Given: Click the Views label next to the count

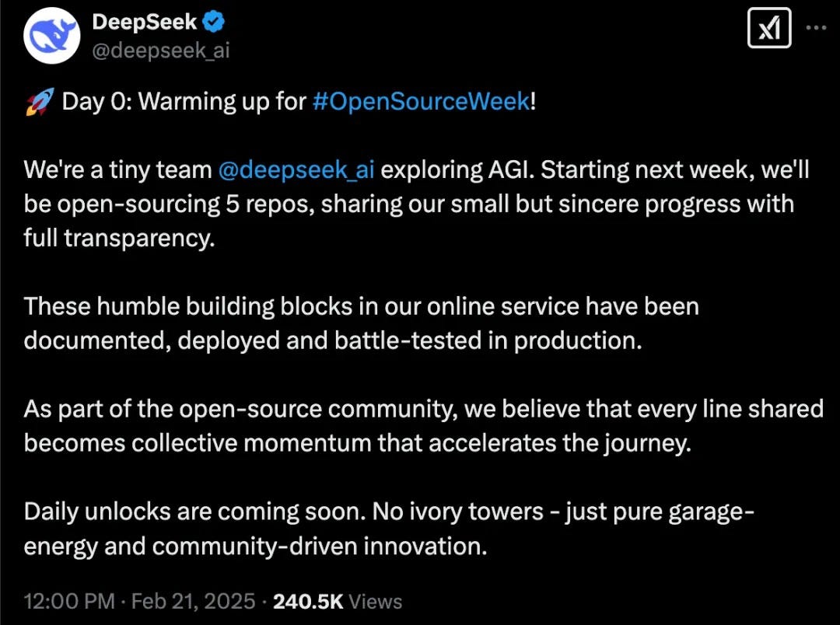Looking at the screenshot, I should click(375, 601).
